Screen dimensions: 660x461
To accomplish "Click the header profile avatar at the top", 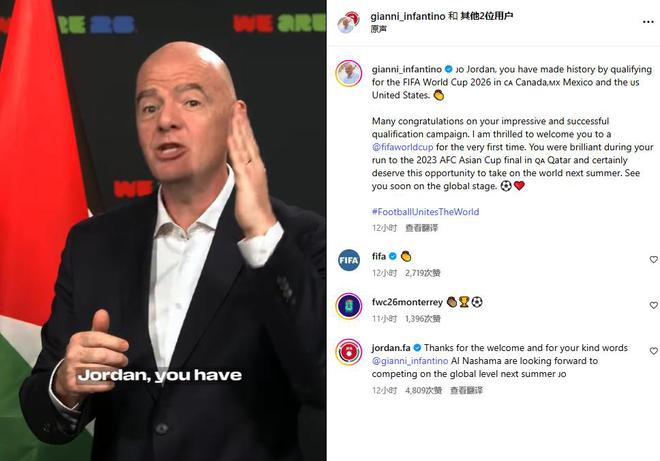I will pyautogui.click(x=349, y=23).
